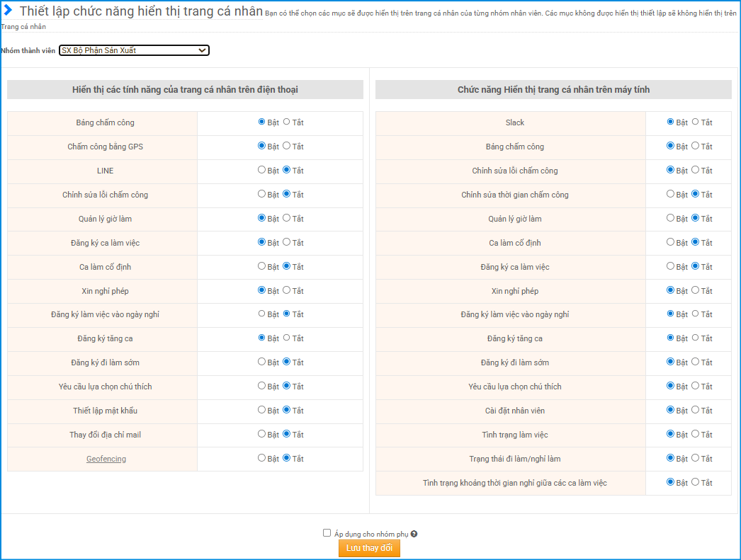The height and width of the screenshot is (560, 741).
Task: Turn off Slack on computer profile
Action: point(696,122)
